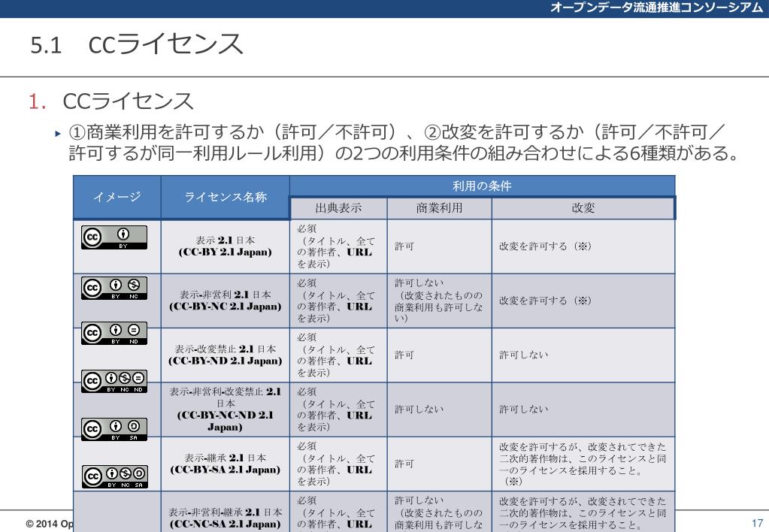The width and height of the screenshot is (769, 532).
Task: Click the 出典表示 sub-header
Action: pyautogui.click(x=338, y=208)
